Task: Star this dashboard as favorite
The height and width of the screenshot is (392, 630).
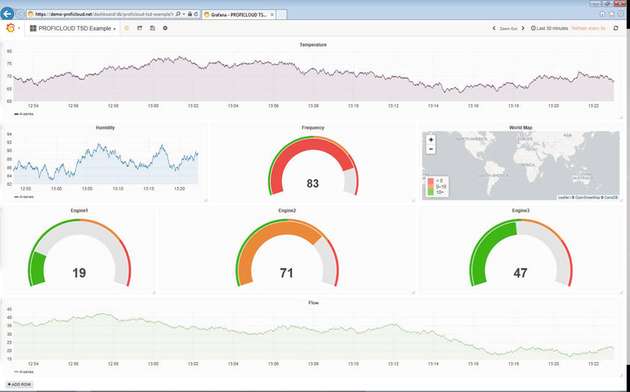Action: (x=127, y=28)
